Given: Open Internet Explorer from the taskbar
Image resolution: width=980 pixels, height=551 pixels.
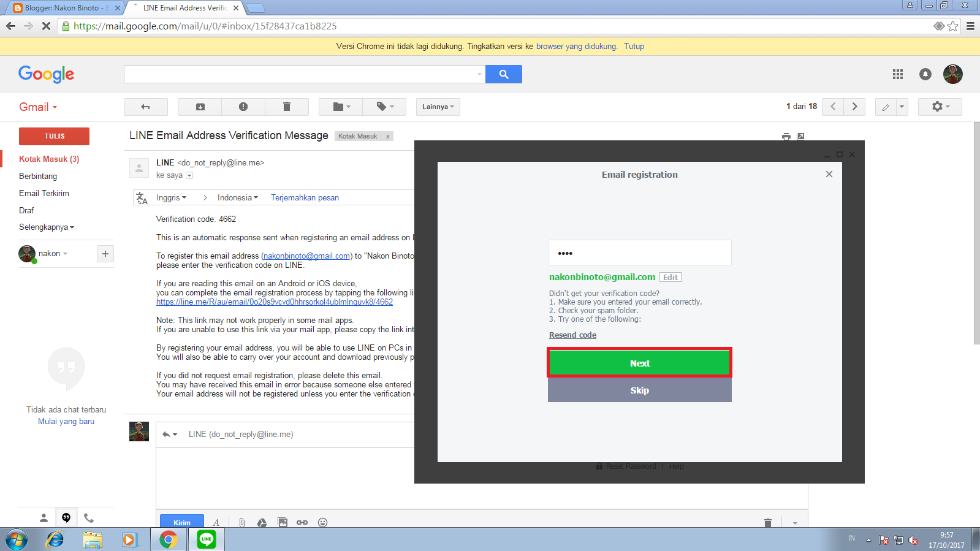Looking at the screenshot, I should [x=55, y=539].
